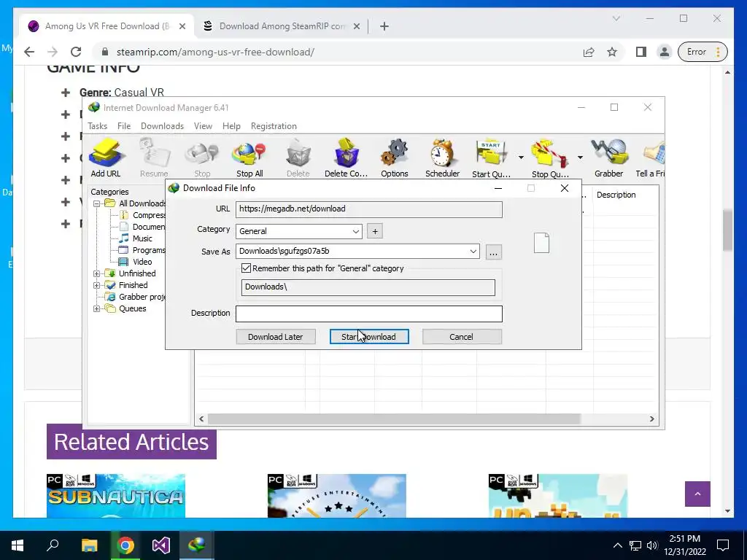This screenshot has width=747, height=560.
Task: Click the browse ellipsis button
Action: [x=494, y=252]
